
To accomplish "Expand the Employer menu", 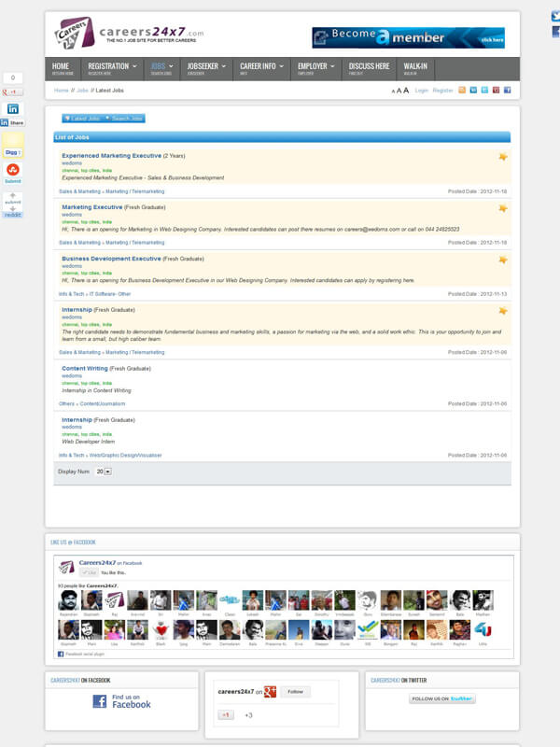I will coord(316,67).
